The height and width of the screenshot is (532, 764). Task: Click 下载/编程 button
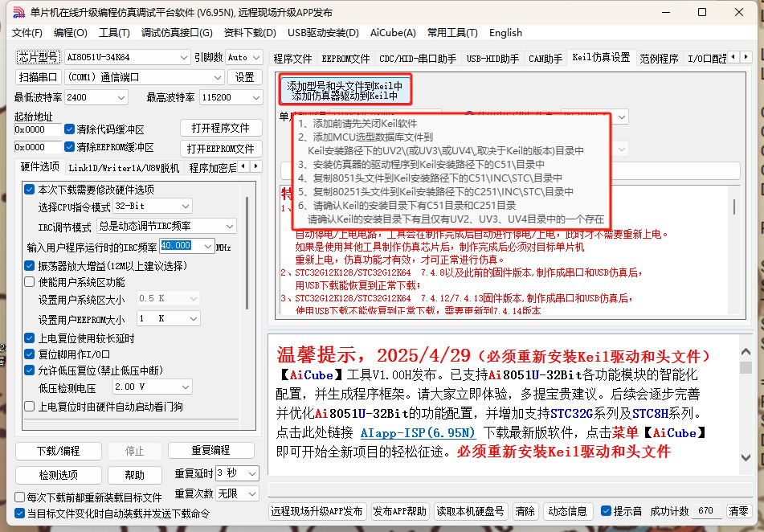pyautogui.click(x=59, y=451)
